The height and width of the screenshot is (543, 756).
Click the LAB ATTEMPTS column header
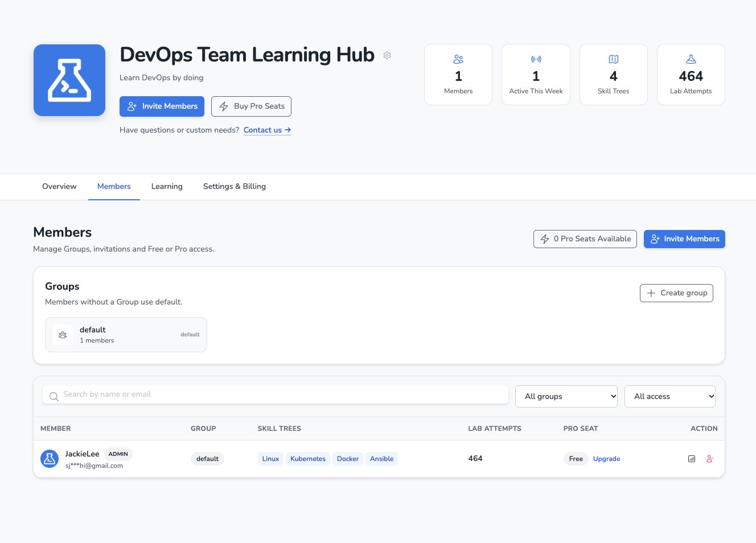[x=495, y=429]
